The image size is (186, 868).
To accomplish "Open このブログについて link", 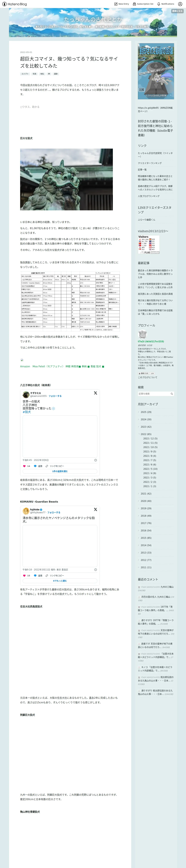I will pyautogui.click(x=147, y=377).
